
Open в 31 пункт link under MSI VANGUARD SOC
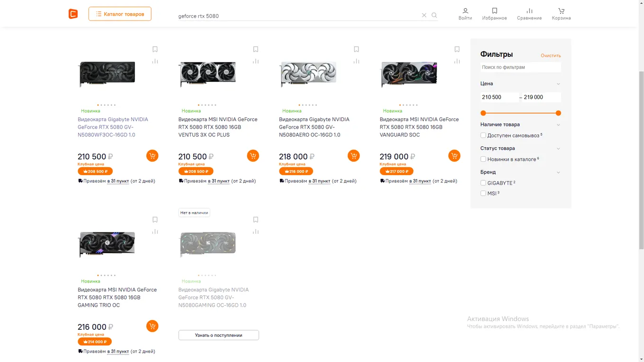pyautogui.click(x=420, y=181)
